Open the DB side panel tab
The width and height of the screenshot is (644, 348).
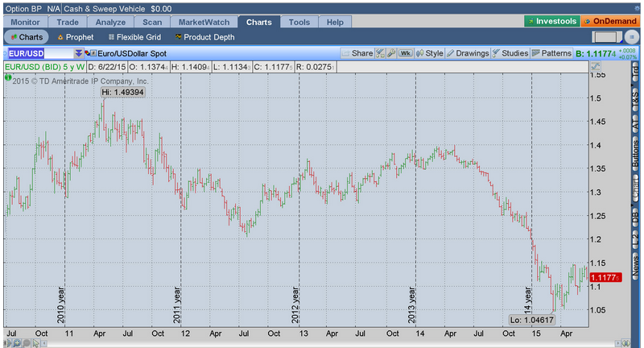coord(635,217)
